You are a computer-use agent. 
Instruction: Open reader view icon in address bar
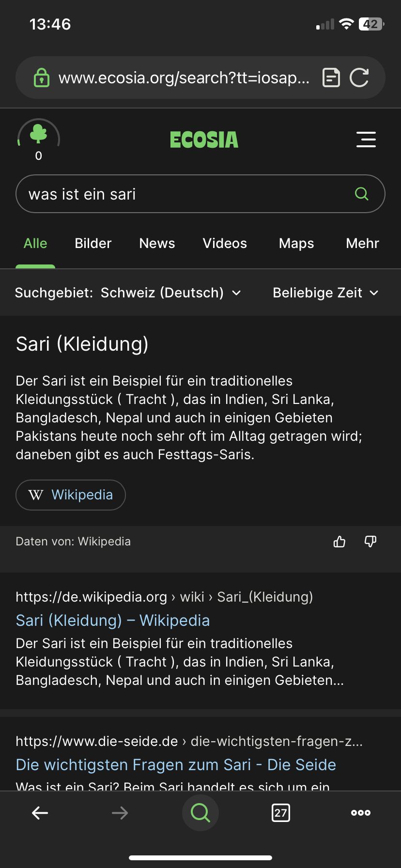click(331, 77)
